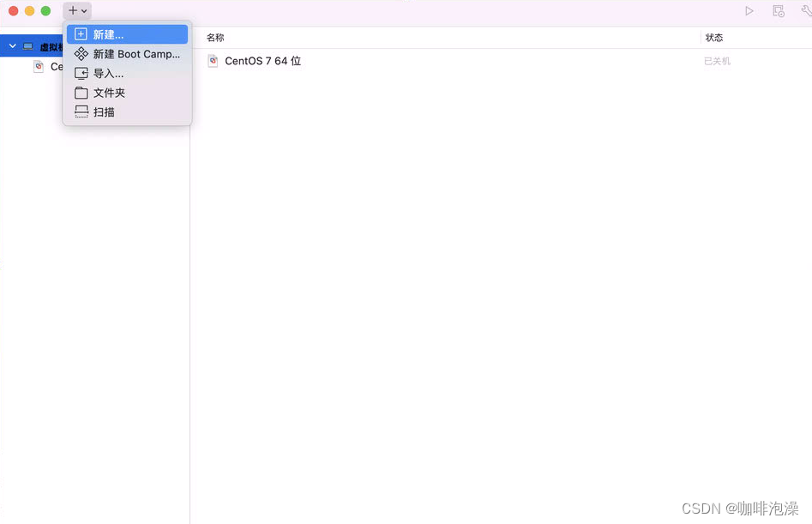Click the CentOS VM file icon in list
This screenshot has height=524, width=812.
pyautogui.click(x=213, y=61)
